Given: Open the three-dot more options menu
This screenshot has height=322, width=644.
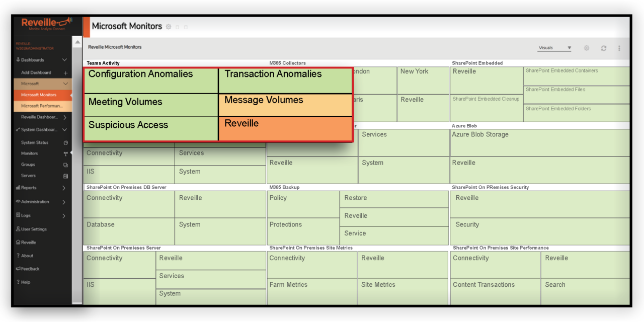Looking at the screenshot, I should (x=619, y=48).
